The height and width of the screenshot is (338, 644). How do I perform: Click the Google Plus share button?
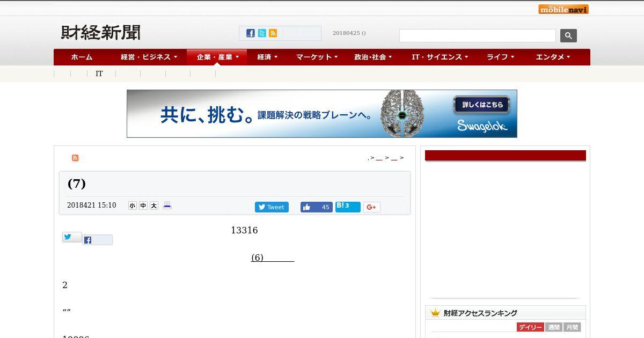coord(372,207)
